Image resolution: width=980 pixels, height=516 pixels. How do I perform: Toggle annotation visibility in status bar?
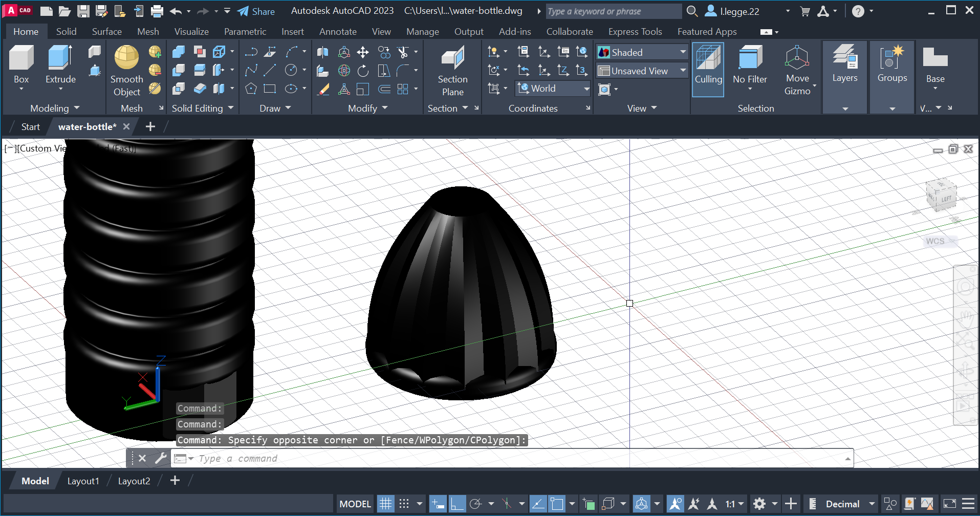(x=676, y=504)
